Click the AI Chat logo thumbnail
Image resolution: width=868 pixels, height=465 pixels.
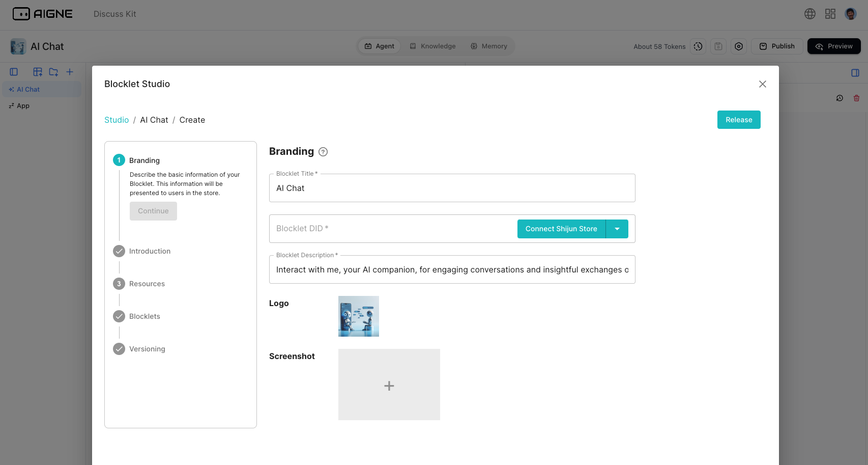click(358, 316)
